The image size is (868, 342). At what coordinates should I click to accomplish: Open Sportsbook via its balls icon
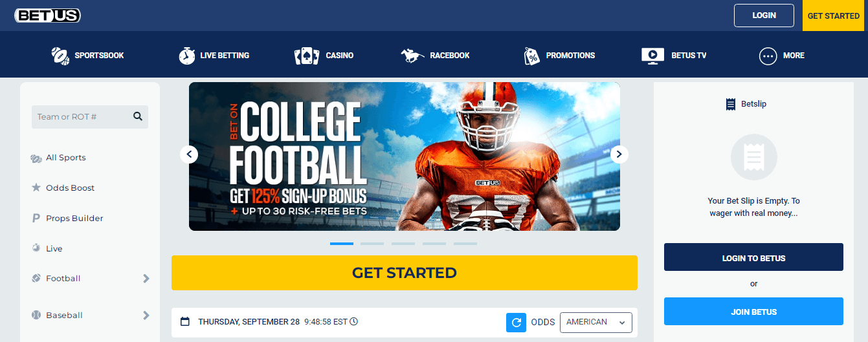60,56
